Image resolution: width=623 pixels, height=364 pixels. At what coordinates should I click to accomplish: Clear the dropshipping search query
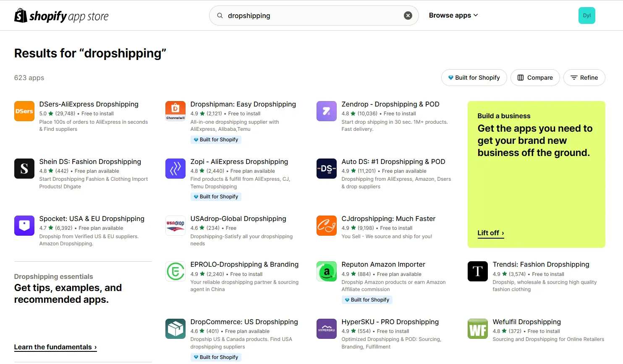point(408,16)
